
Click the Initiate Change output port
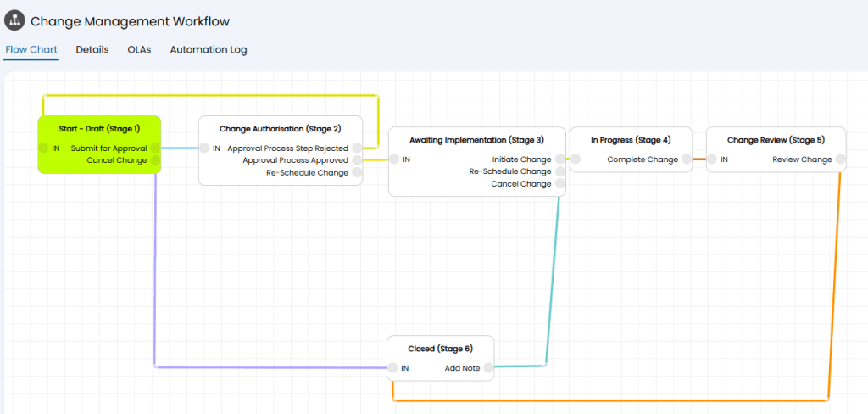click(559, 159)
